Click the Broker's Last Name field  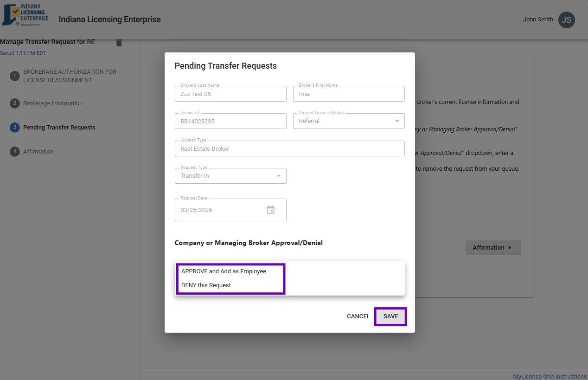click(230, 94)
